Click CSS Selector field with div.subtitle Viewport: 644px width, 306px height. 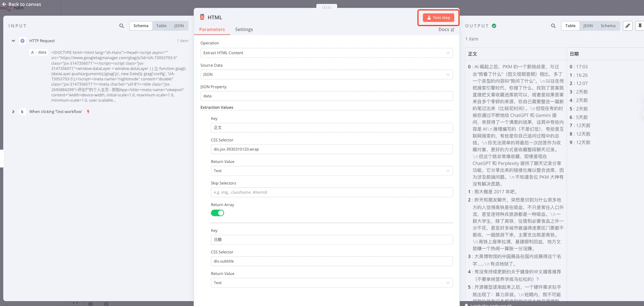(332, 261)
